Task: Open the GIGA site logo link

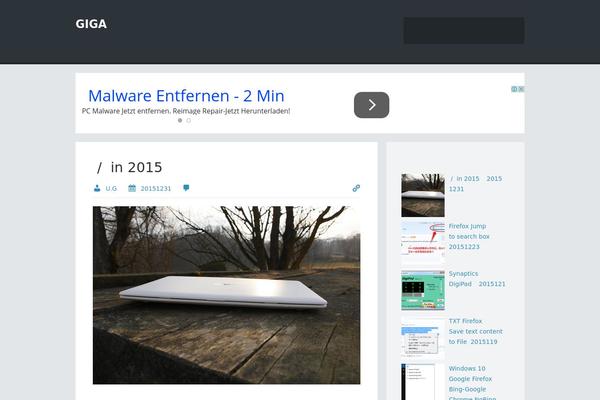Action: pos(91,24)
